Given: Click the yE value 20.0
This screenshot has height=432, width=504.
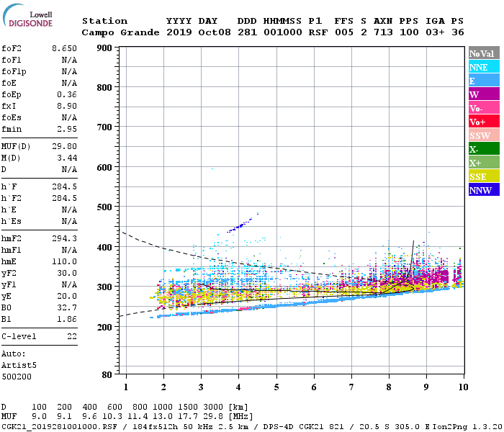Looking at the screenshot, I should (x=67, y=297).
